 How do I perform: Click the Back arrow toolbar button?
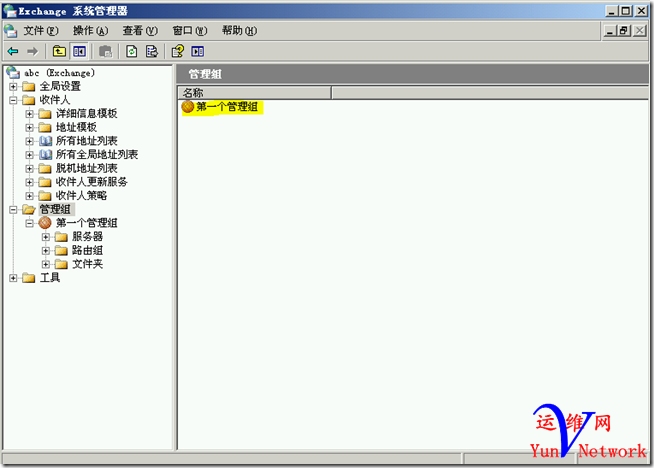coord(13,51)
